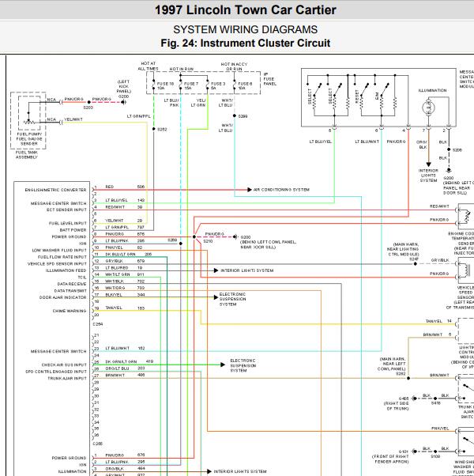This screenshot has height=476, width=474.
Task: Click the "YEL/WHT" wire label at pin 6
Action: (x=115, y=221)
